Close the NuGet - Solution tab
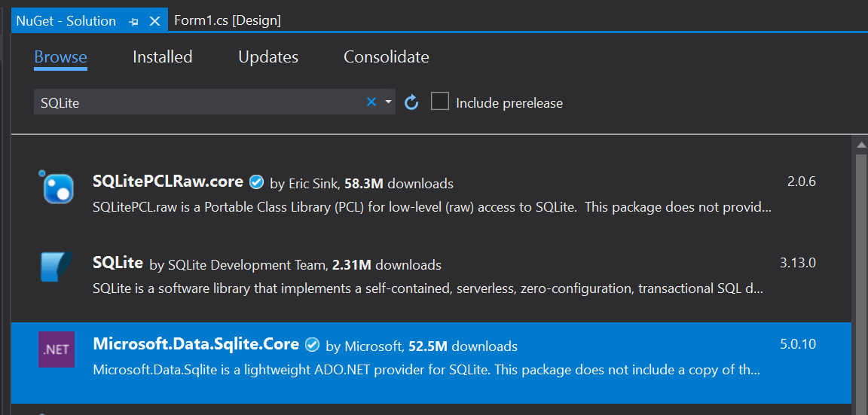868x415 pixels. [x=155, y=21]
